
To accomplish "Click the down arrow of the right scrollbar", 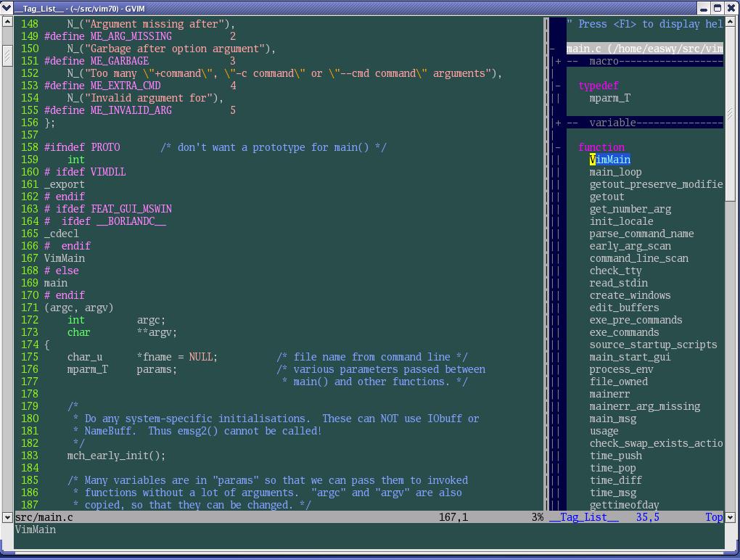I will [x=730, y=517].
